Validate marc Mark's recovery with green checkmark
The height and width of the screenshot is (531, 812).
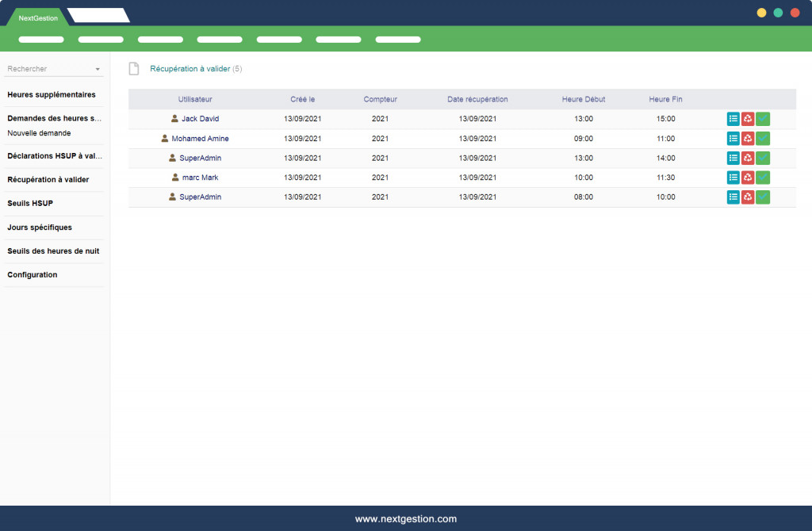(x=763, y=178)
